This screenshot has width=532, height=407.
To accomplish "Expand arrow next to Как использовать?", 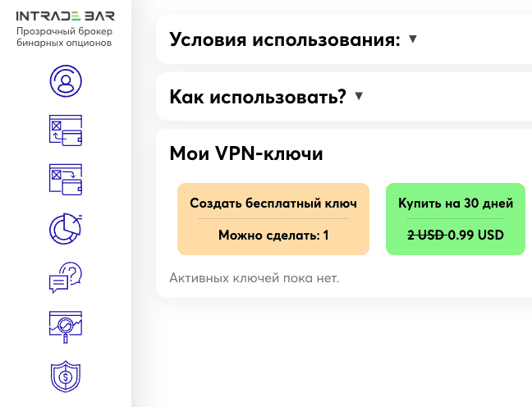I will [x=358, y=96].
